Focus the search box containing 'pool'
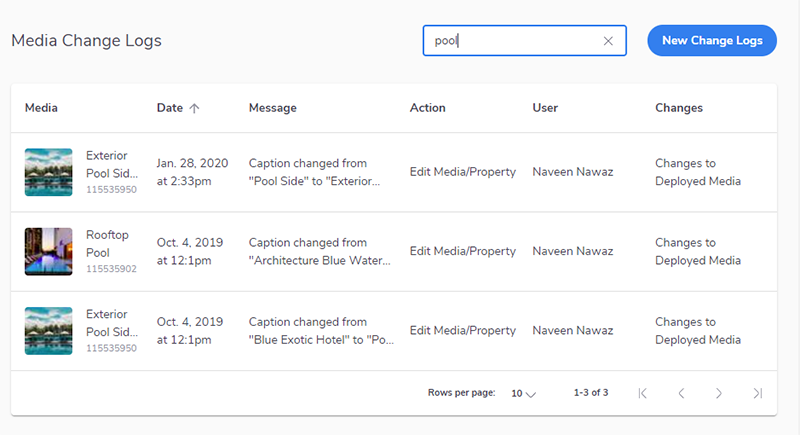 click(524, 41)
